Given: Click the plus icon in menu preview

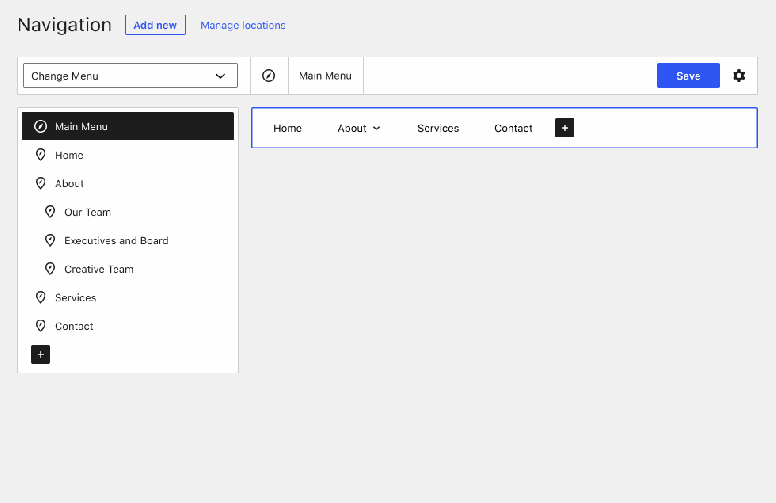Looking at the screenshot, I should tap(564, 128).
